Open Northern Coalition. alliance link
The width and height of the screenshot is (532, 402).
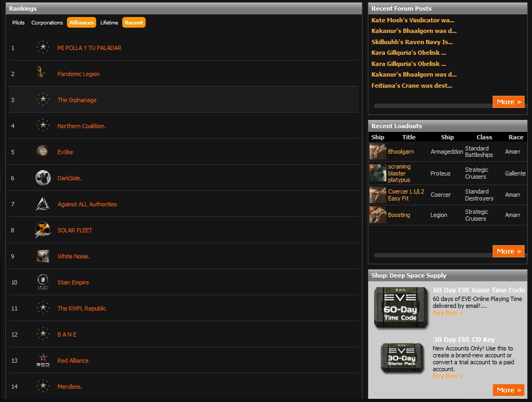[x=81, y=126]
